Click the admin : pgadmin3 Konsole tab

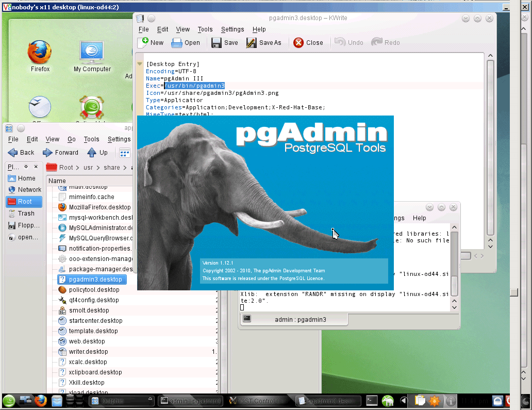(294, 319)
